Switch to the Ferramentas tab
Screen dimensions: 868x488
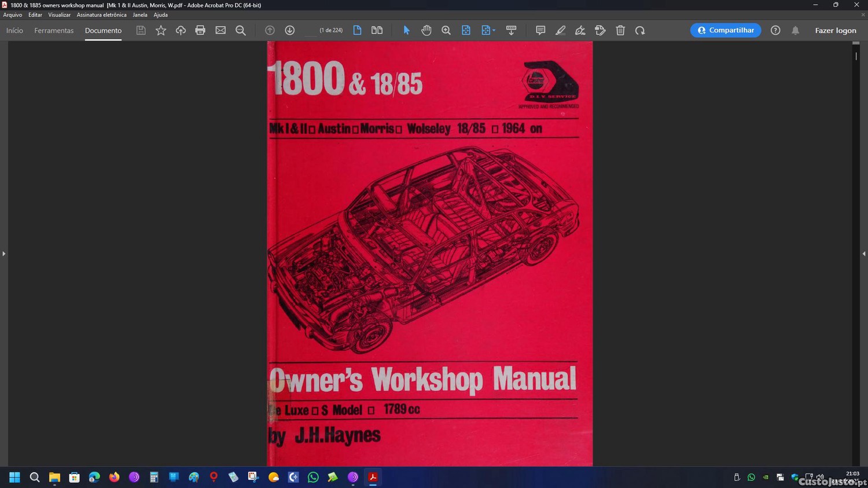point(54,30)
